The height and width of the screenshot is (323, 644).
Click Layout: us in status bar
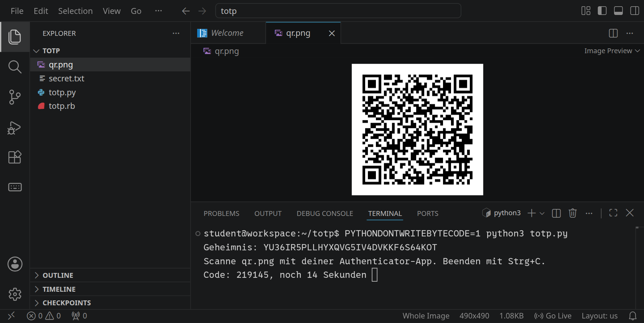[599, 316]
